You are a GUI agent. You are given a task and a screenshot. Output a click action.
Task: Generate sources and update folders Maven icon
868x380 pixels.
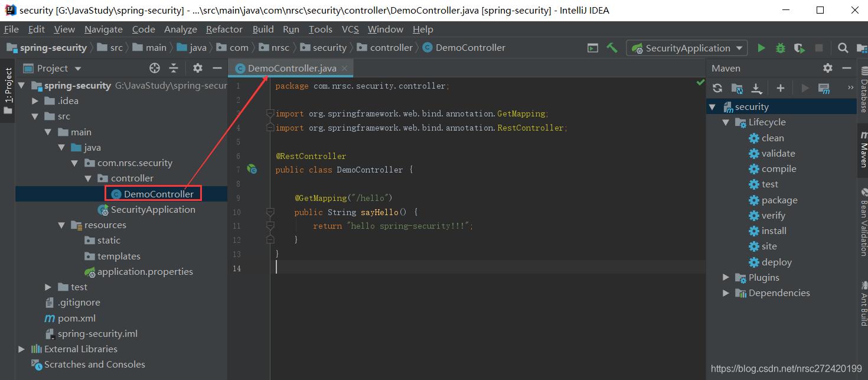(x=737, y=88)
